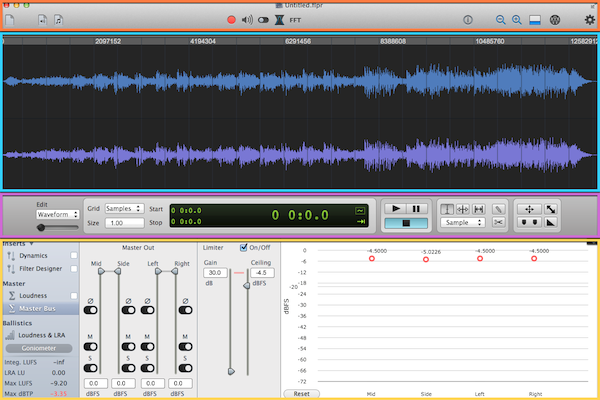Select the Filter Designer insert
600x400 pixels.
pos(41,269)
